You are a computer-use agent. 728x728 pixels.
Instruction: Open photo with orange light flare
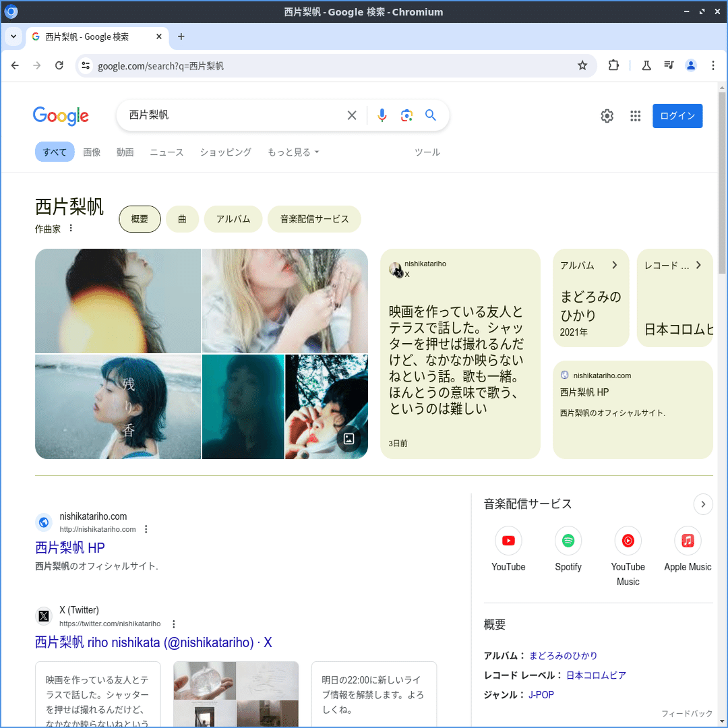pos(118,301)
